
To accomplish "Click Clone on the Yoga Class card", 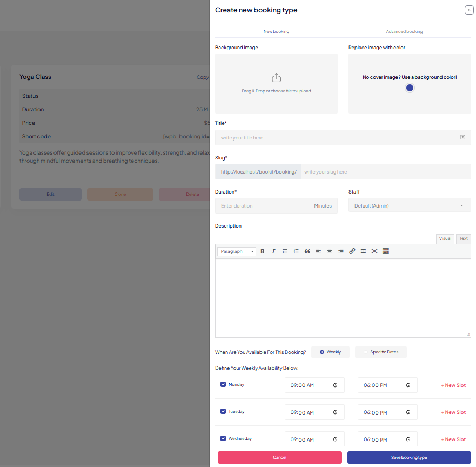I will click(x=120, y=195).
